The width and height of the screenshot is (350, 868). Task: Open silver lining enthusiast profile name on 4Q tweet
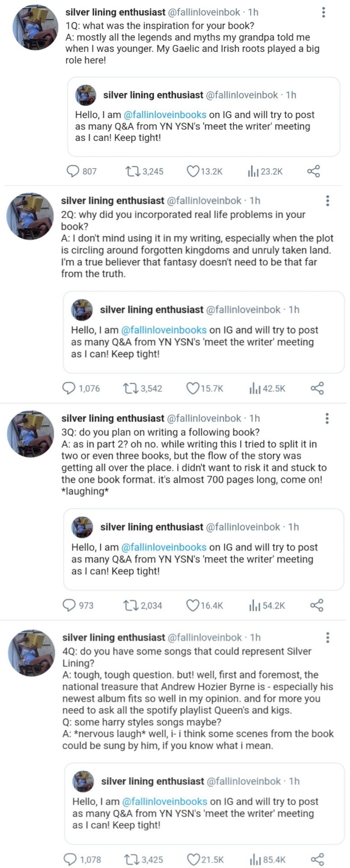[114, 637]
